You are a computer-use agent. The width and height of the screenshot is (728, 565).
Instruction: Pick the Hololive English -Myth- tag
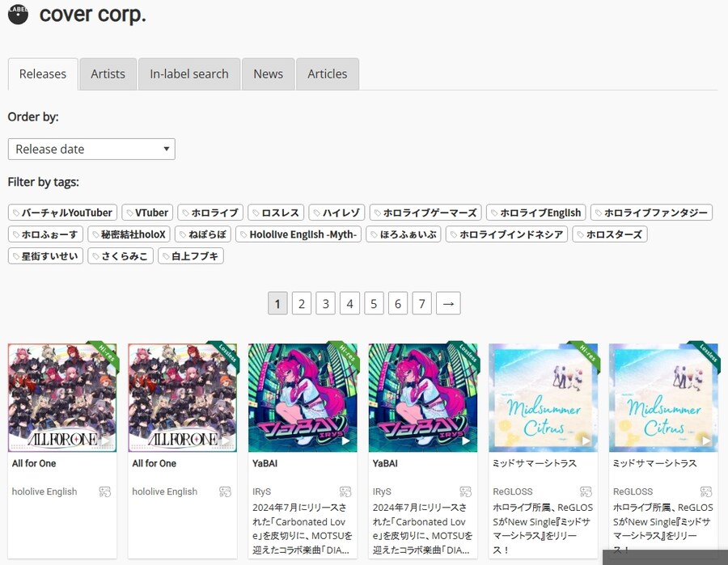(x=298, y=234)
